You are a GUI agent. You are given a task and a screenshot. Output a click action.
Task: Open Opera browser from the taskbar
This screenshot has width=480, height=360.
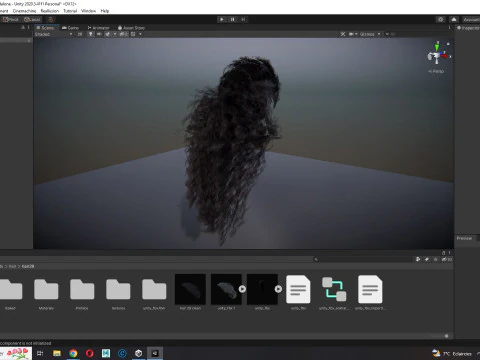(90, 353)
